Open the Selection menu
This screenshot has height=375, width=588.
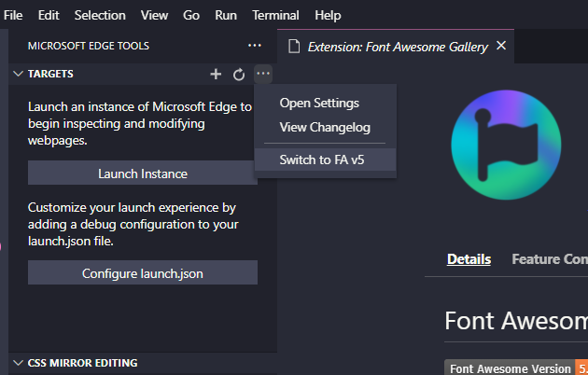(x=100, y=15)
